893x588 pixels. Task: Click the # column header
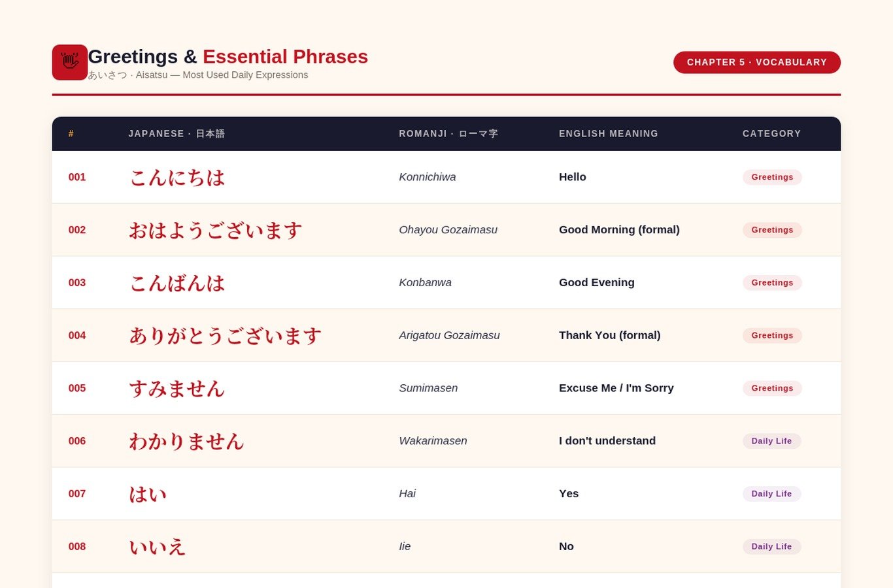71,133
